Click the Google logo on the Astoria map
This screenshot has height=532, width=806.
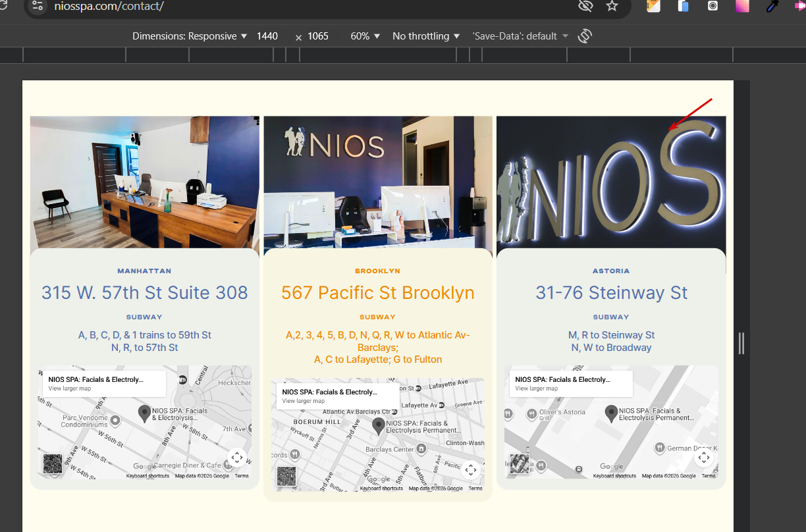pyautogui.click(x=612, y=467)
